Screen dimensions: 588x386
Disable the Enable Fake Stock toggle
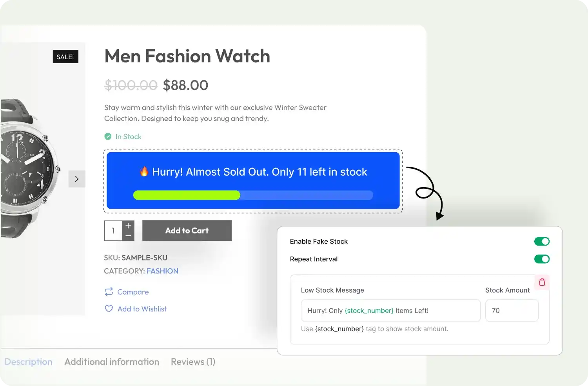point(542,241)
